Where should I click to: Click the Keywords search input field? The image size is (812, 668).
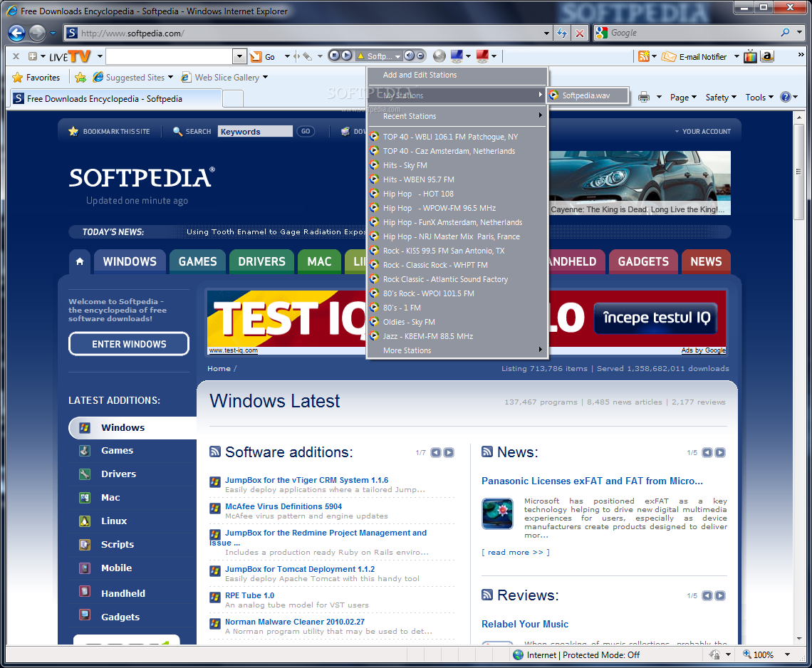point(255,132)
